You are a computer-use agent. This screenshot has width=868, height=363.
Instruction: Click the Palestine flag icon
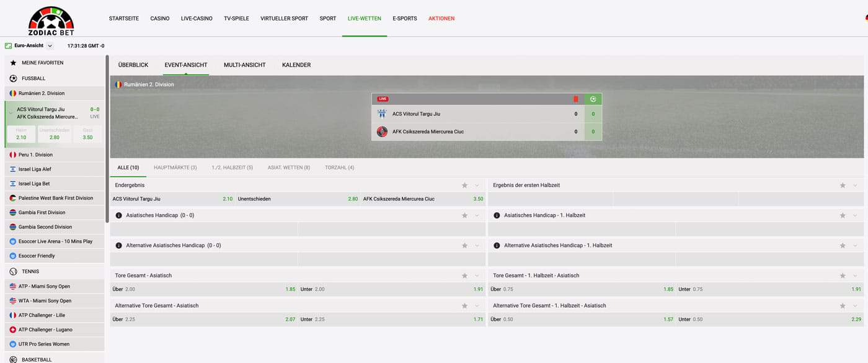tap(13, 198)
